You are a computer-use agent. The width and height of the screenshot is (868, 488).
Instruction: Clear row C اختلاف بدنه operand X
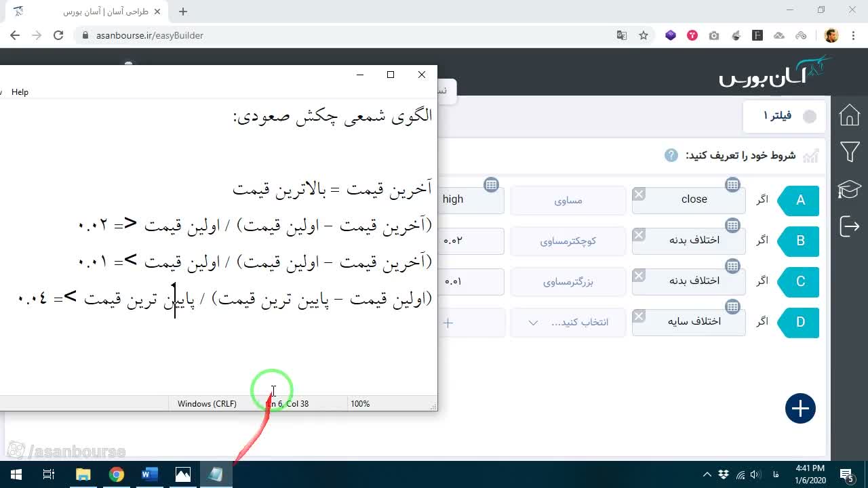[x=639, y=276]
